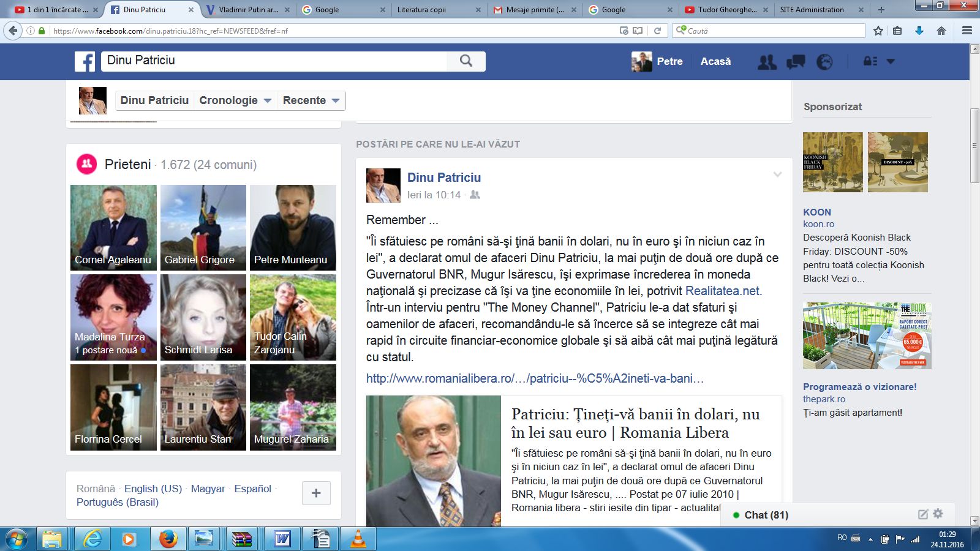Open Petre profile link in top bar
This screenshot has height=551, width=980.
click(x=657, y=61)
